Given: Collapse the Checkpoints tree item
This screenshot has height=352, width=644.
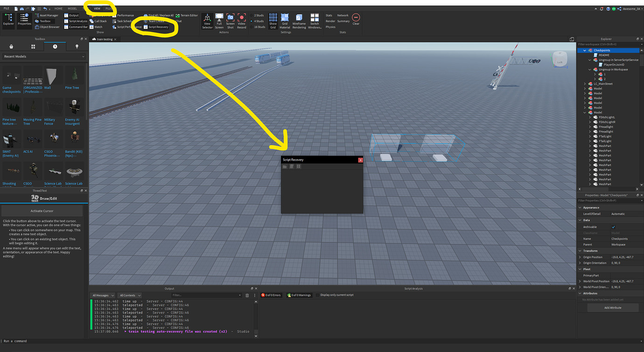Looking at the screenshot, I should click(584, 50).
